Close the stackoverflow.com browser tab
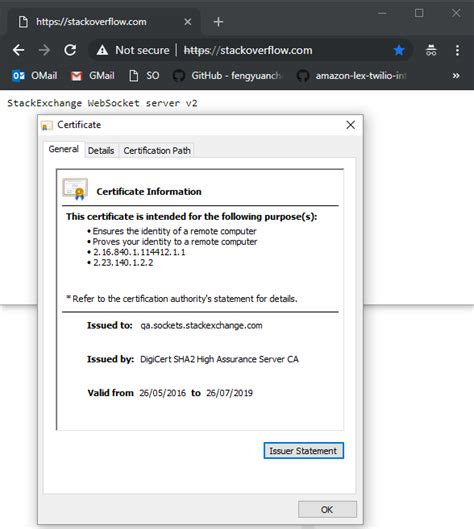 (x=188, y=22)
